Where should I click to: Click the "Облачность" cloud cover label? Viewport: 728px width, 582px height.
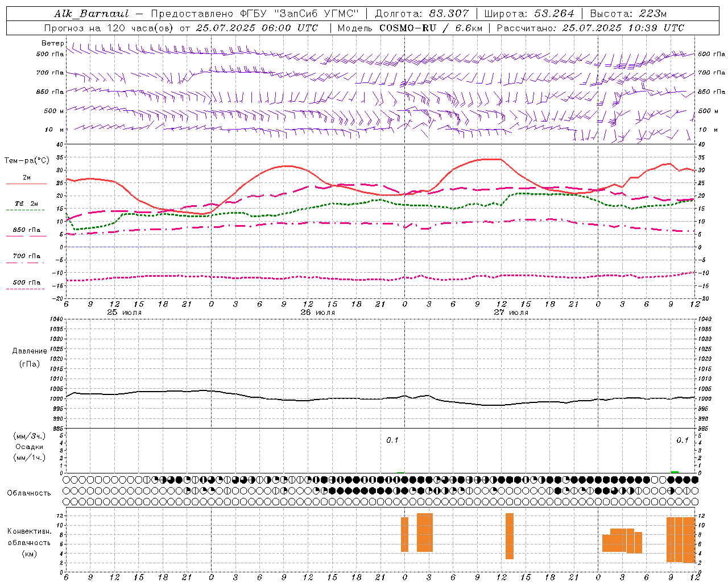pyautogui.click(x=29, y=493)
